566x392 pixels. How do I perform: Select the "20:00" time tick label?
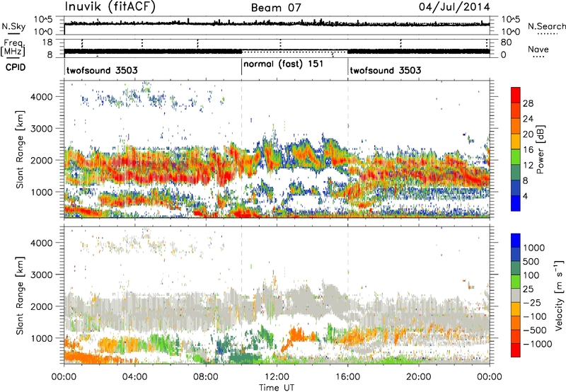tap(419, 377)
